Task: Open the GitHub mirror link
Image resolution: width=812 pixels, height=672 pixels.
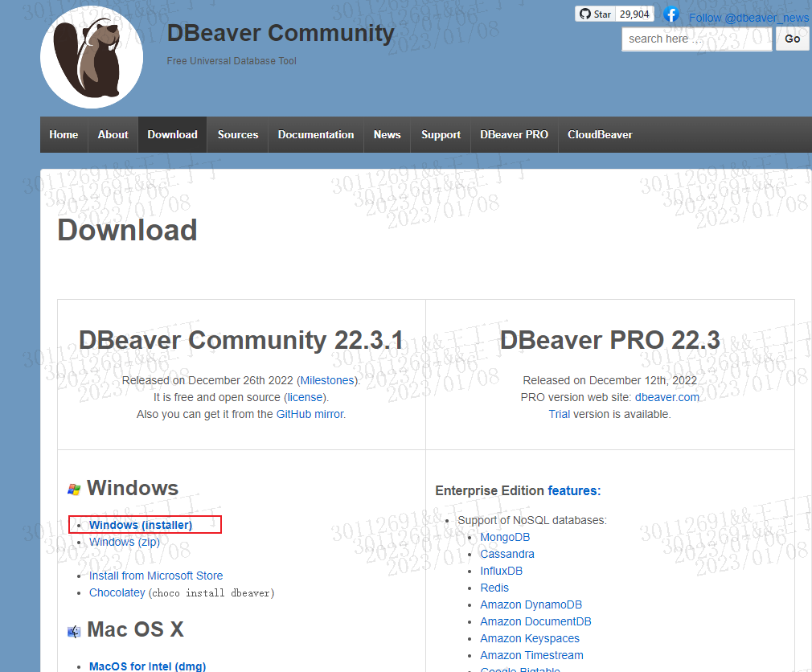Action: point(310,414)
